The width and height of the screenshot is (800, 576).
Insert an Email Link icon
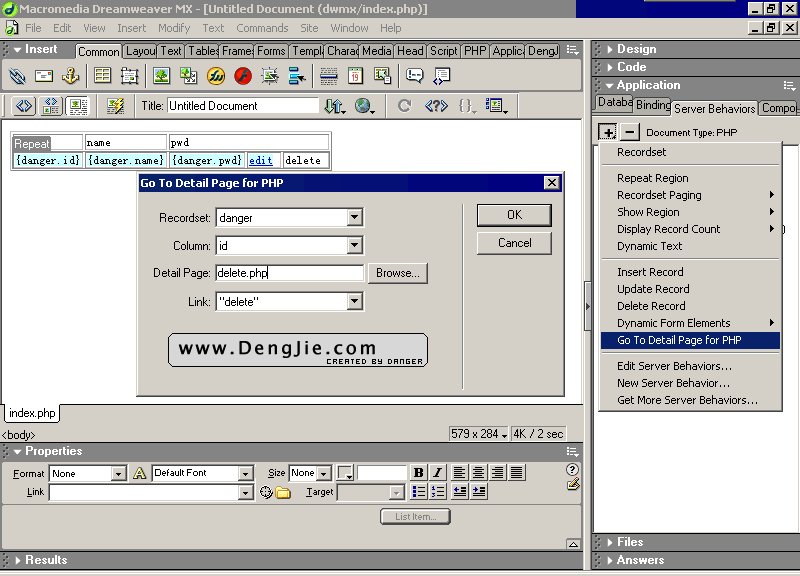(44, 77)
